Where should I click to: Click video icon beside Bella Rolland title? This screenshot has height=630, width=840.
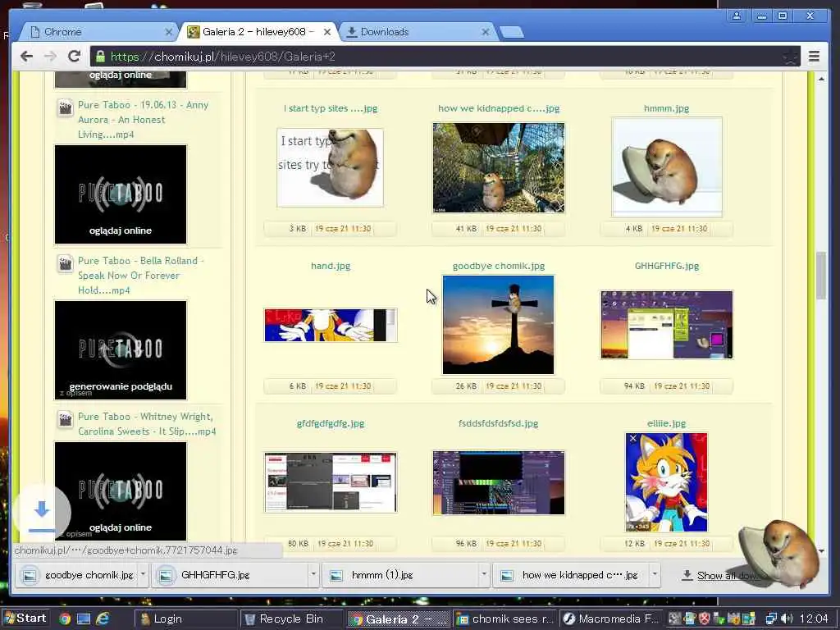point(66,263)
